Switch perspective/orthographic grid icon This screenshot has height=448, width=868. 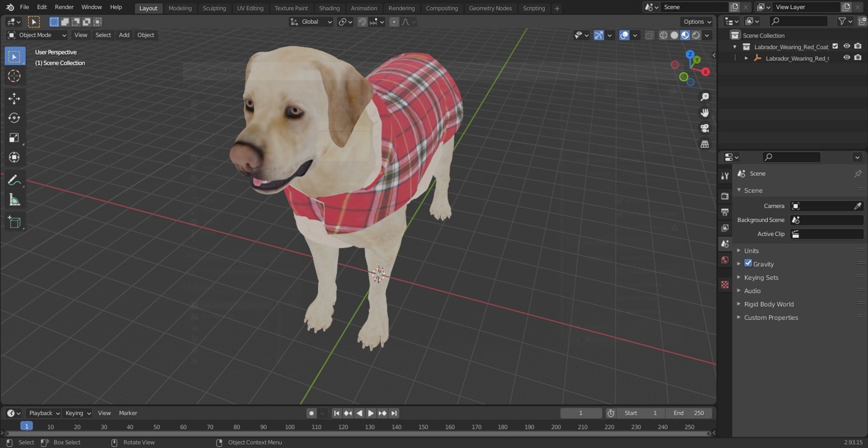(704, 144)
